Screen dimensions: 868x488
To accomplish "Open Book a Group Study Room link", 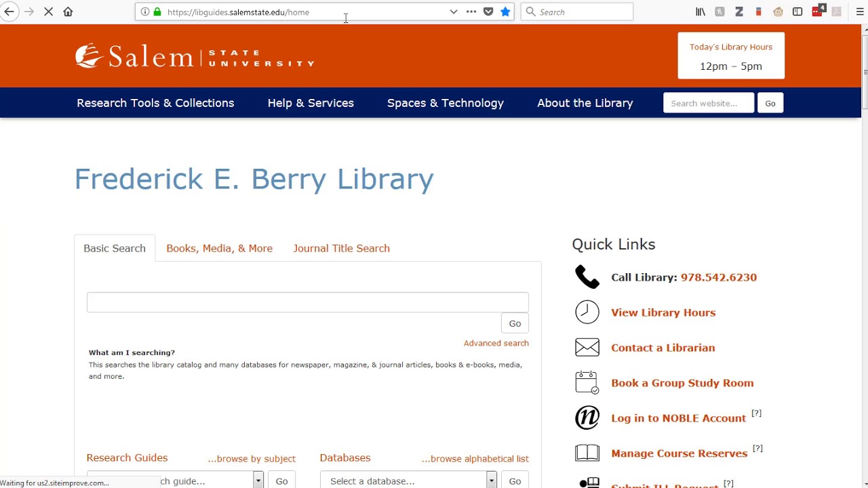I will 682,383.
